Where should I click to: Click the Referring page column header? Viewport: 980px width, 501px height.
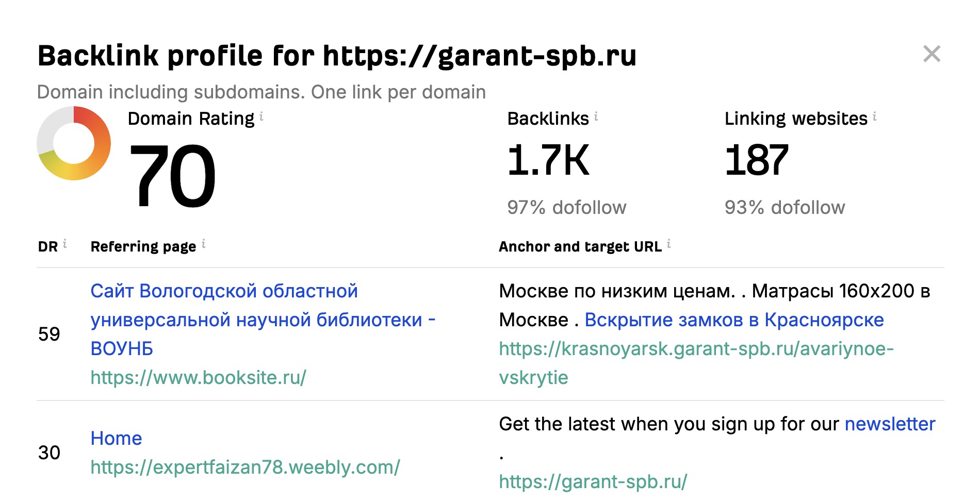143,247
